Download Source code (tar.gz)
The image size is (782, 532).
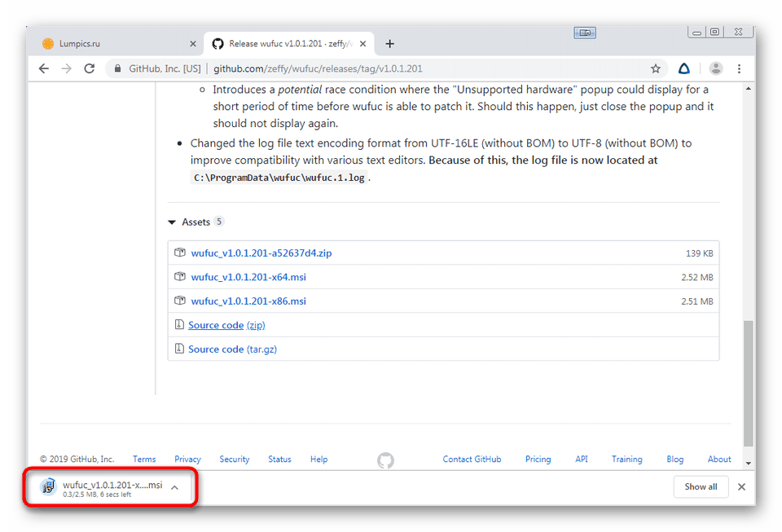(232, 349)
